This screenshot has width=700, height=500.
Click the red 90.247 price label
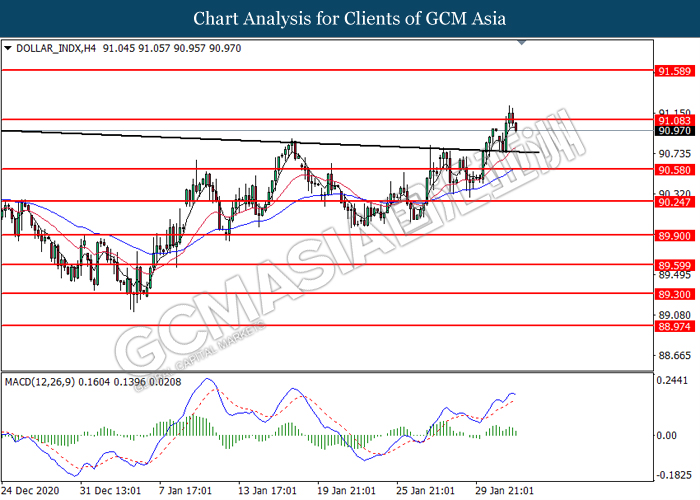[675, 202]
